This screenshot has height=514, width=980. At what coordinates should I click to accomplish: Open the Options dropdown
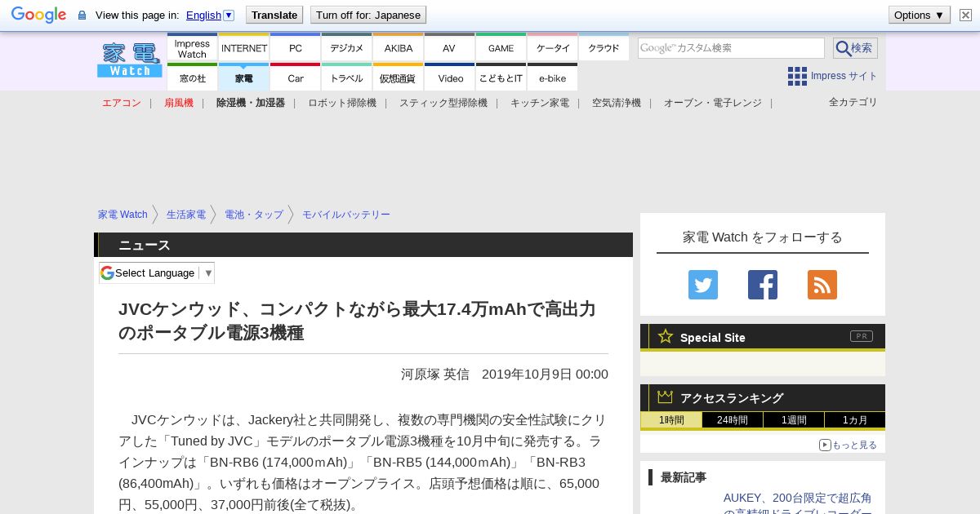tap(920, 15)
